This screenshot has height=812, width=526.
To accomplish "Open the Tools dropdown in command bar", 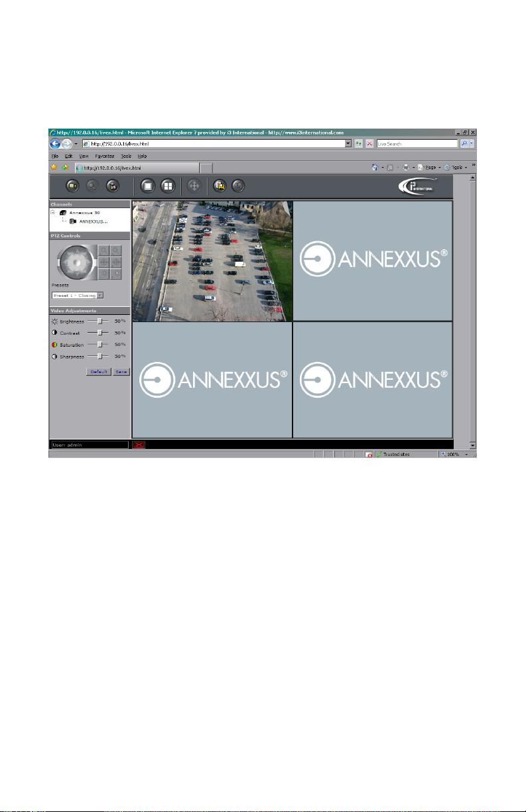I will (x=456, y=168).
